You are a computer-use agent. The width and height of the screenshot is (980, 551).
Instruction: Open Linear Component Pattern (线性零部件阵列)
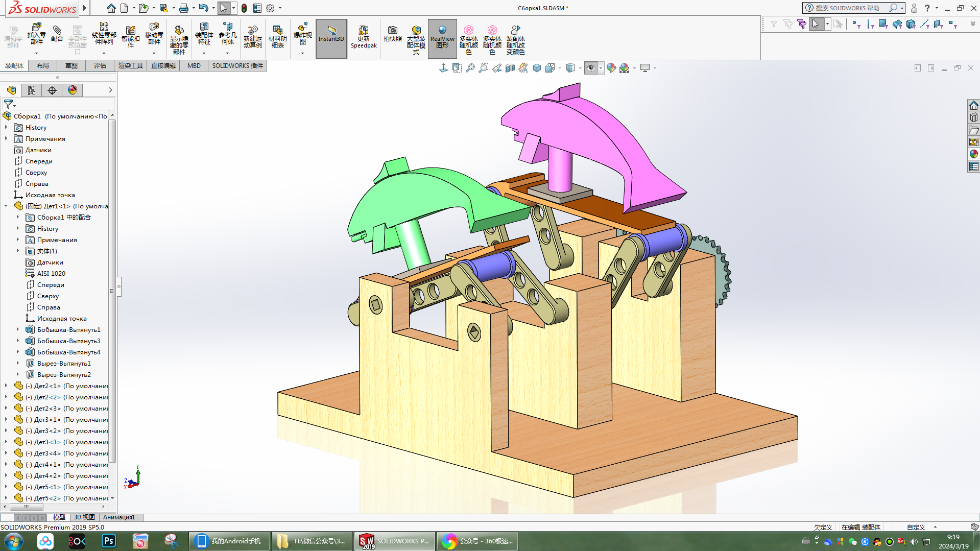[x=104, y=34]
